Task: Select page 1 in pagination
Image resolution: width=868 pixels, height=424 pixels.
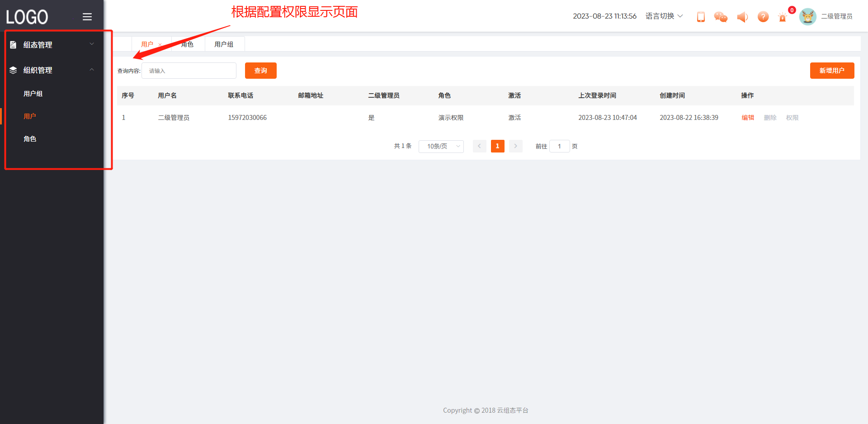Action: [498, 146]
